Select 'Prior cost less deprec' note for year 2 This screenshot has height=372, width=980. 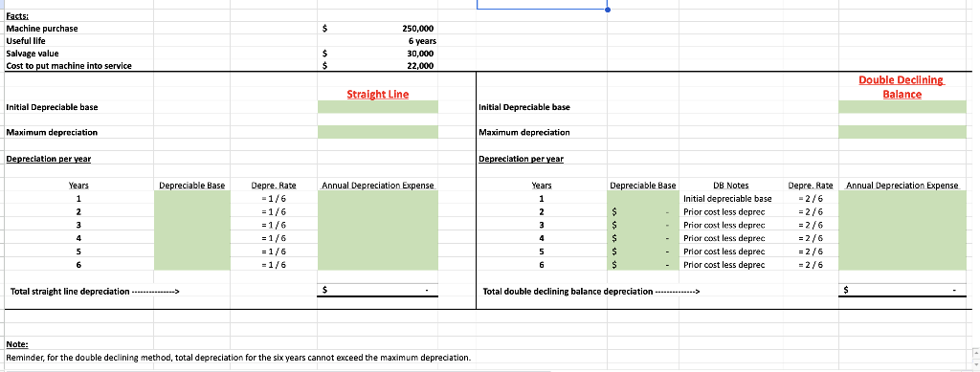(x=724, y=211)
